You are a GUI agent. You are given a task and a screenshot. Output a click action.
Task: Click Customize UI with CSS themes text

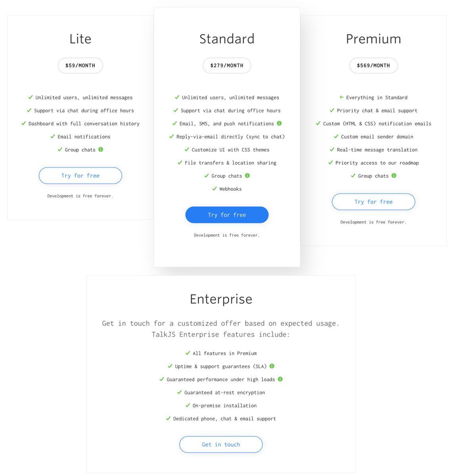[231, 150]
